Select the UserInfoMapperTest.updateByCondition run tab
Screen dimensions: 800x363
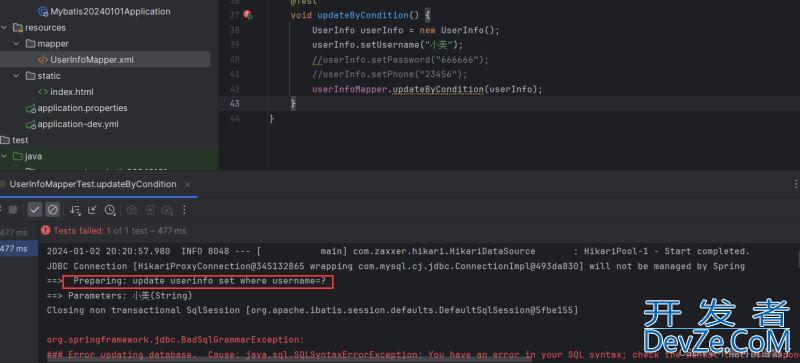pos(93,184)
